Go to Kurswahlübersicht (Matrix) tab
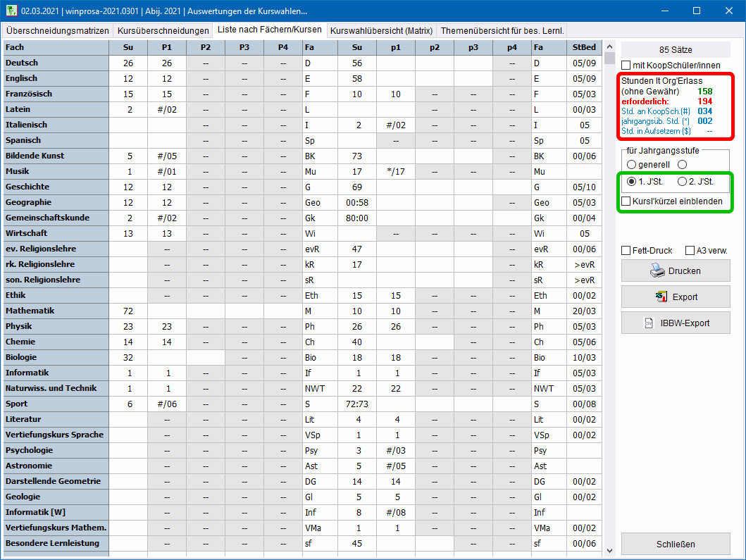The image size is (746, 560). pos(381,31)
